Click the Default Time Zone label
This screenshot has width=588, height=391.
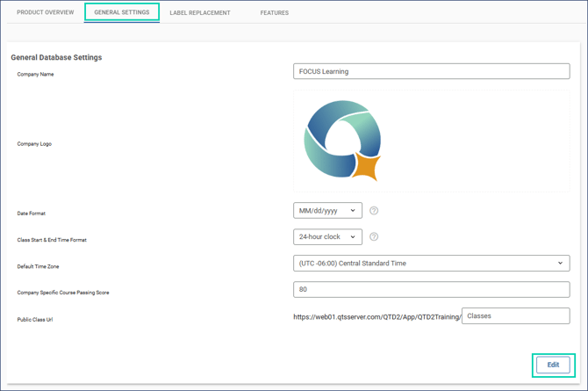click(38, 266)
